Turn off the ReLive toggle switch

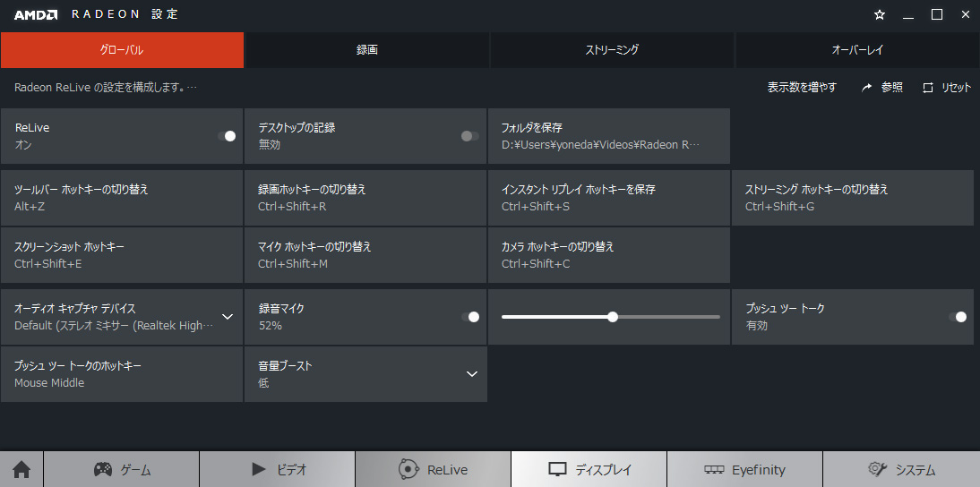click(227, 136)
